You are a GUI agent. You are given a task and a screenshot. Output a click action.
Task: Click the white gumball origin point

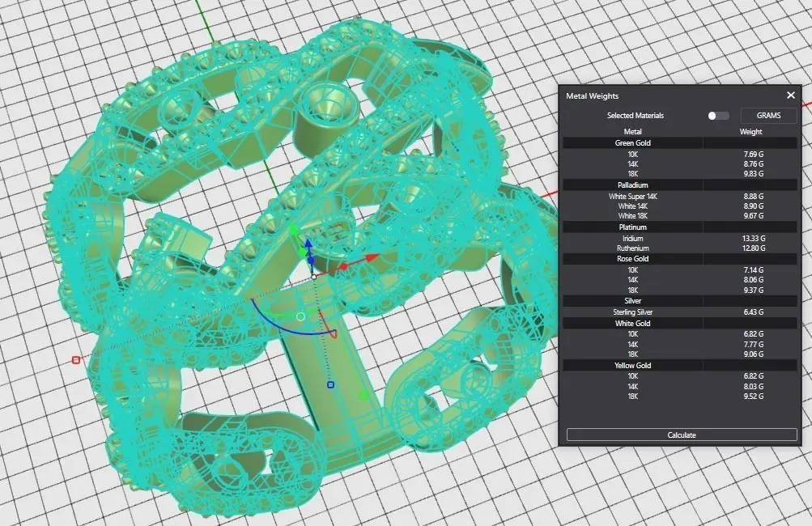[x=314, y=277]
